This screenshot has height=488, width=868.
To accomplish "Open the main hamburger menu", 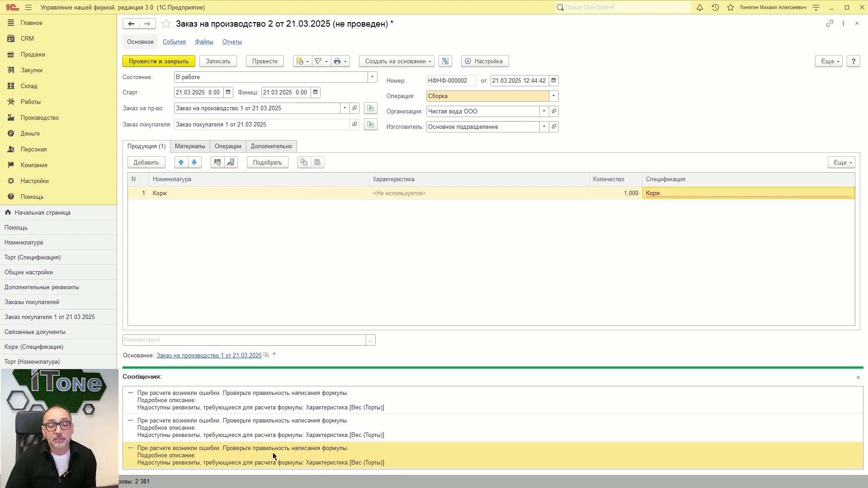I will coord(28,7).
